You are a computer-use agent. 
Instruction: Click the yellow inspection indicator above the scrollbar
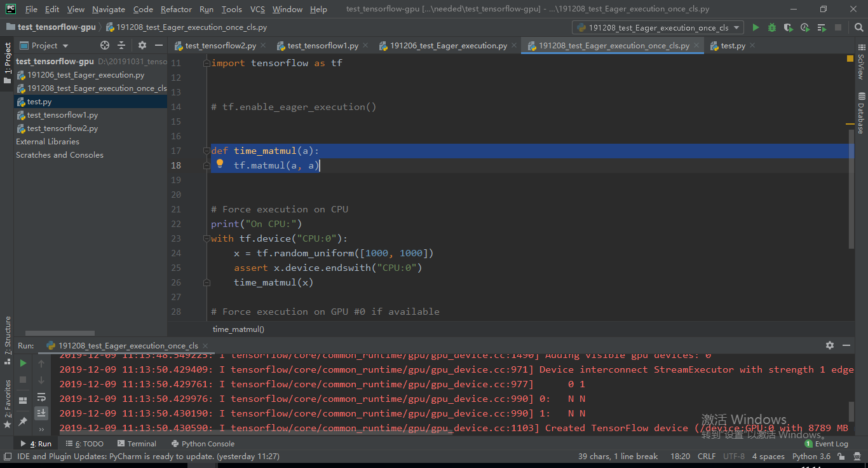pos(850,59)
